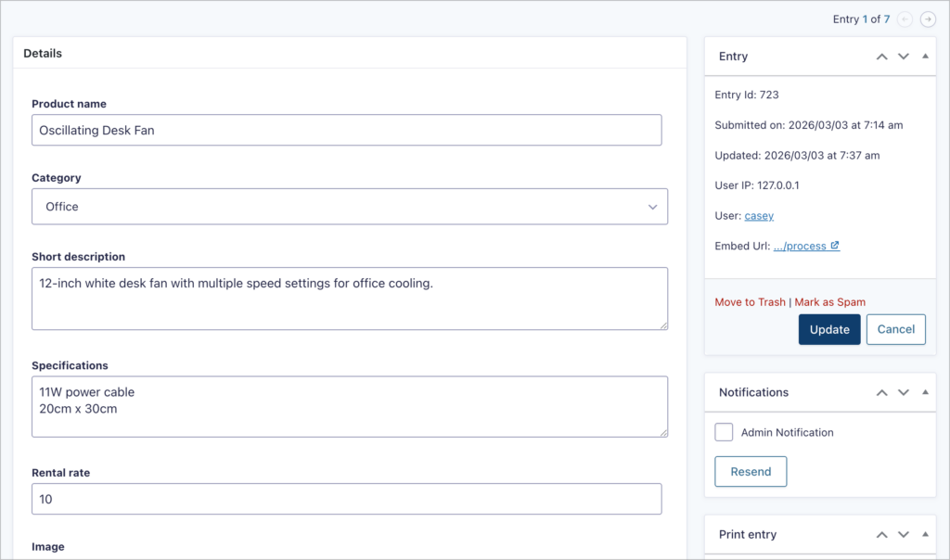This screenshot has width=950, height=560.
Task: Open embed URL via external link icon
Action: [834, 246]
